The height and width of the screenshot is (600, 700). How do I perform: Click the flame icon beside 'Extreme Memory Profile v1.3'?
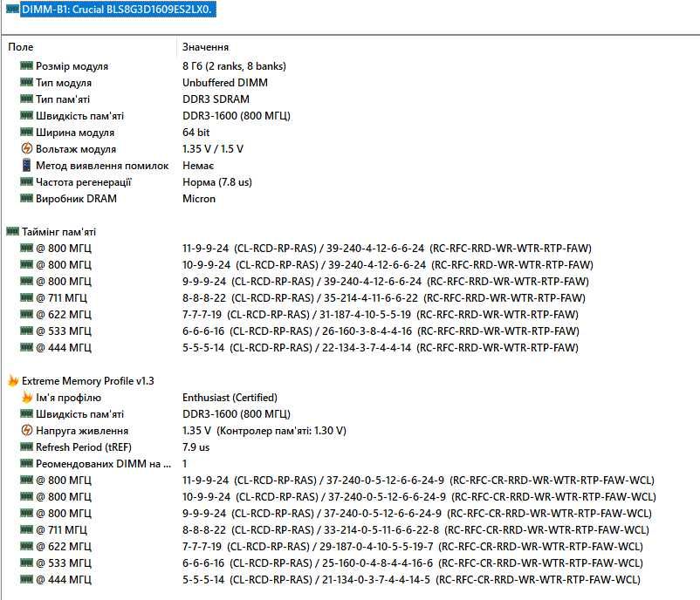click(13, 380)
